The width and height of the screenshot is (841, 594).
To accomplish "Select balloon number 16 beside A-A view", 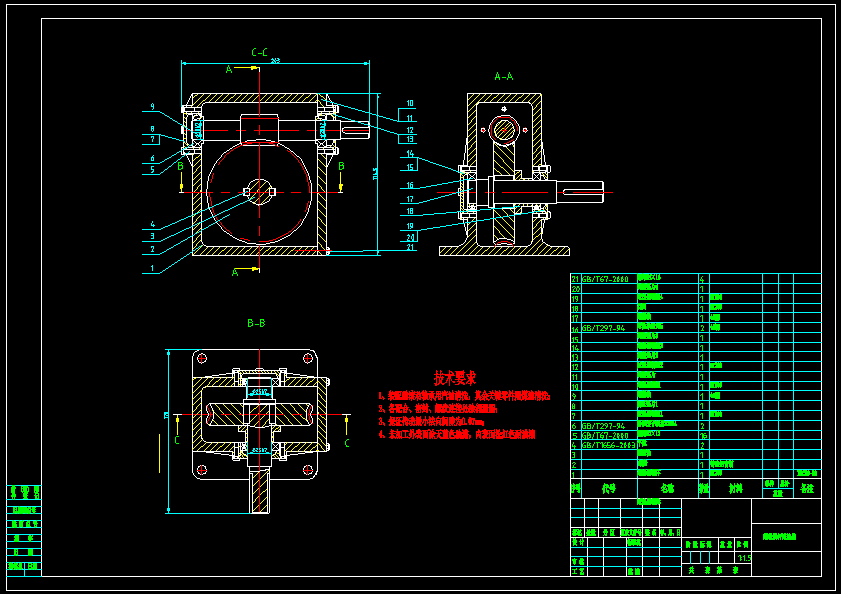I will pos(410,186).
